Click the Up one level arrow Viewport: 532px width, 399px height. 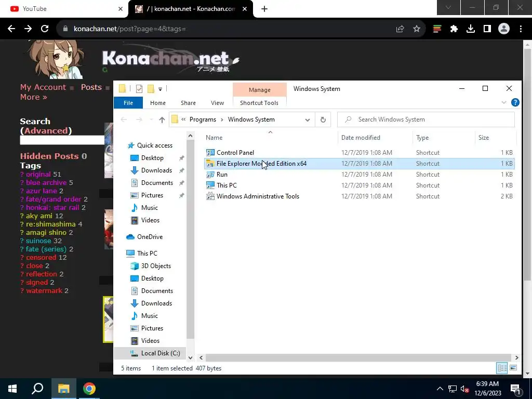[x=162, y=120]
